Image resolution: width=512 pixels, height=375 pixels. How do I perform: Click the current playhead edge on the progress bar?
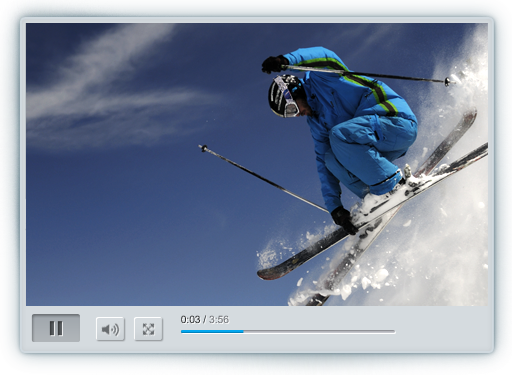tap(243, 331)
